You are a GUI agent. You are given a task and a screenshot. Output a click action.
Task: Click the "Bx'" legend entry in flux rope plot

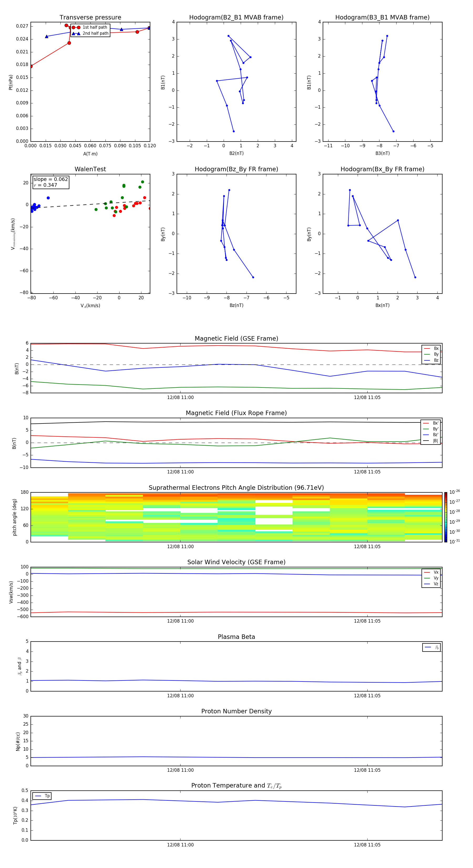click(431, 423)
